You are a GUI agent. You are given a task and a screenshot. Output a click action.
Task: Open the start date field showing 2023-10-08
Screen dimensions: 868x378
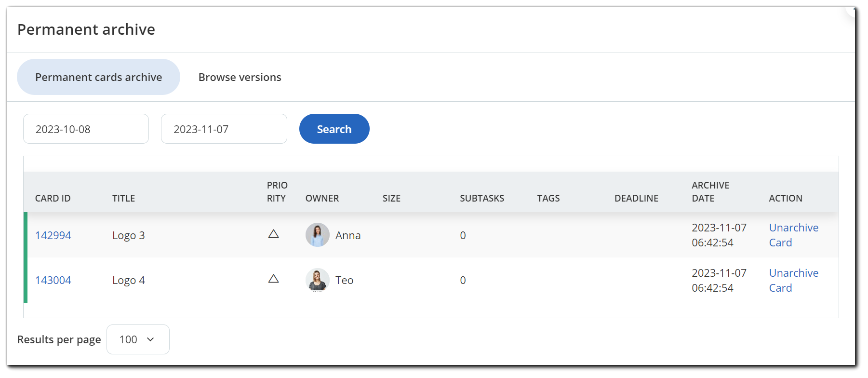click(86, 129)
